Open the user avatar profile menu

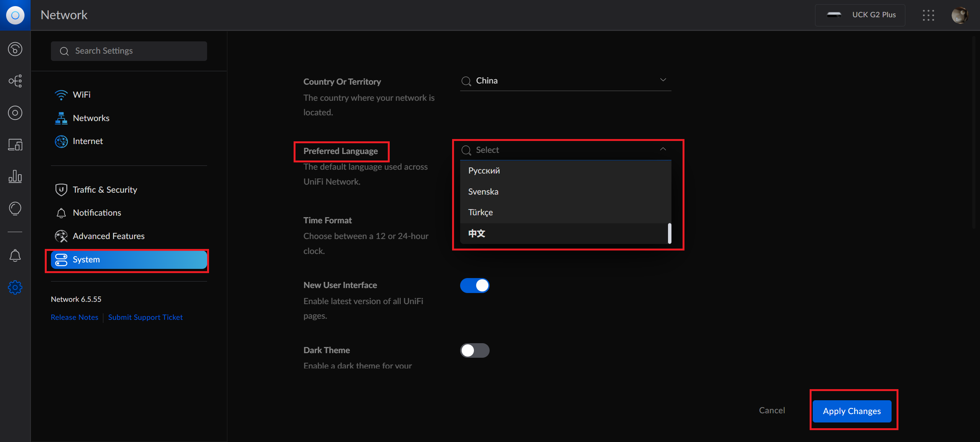[x=960, y=15]
